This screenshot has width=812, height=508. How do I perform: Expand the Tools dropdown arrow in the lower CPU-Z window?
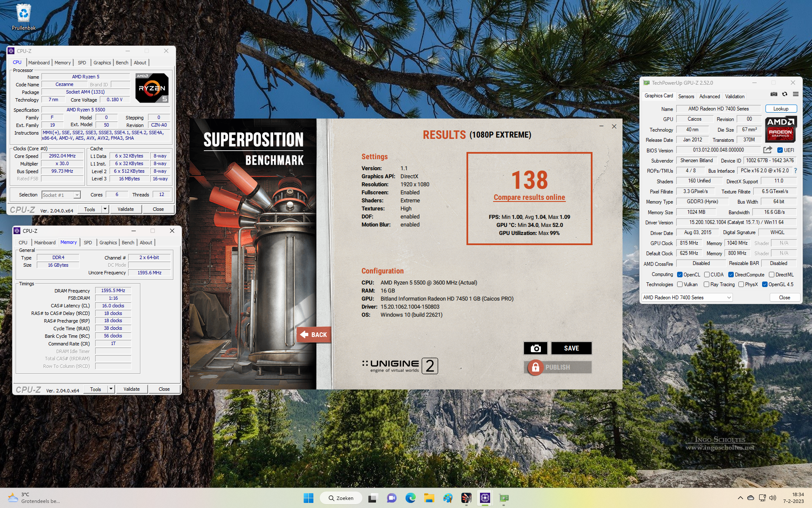point(111,389)
